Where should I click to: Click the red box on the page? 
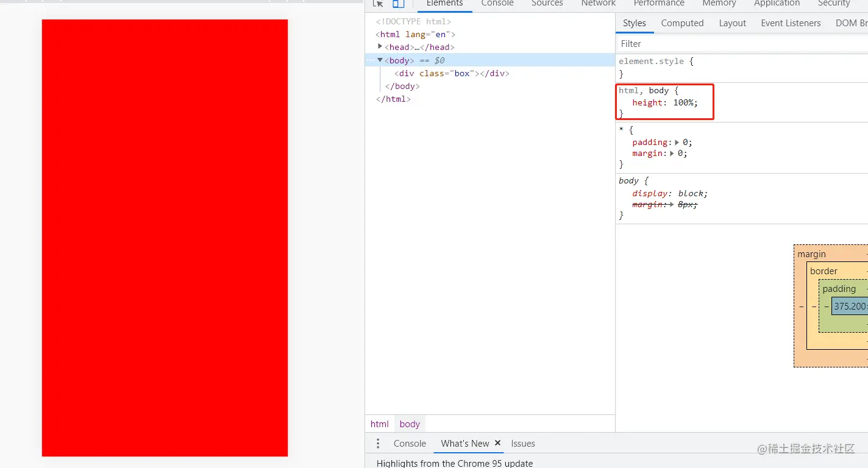coord(165,238)
